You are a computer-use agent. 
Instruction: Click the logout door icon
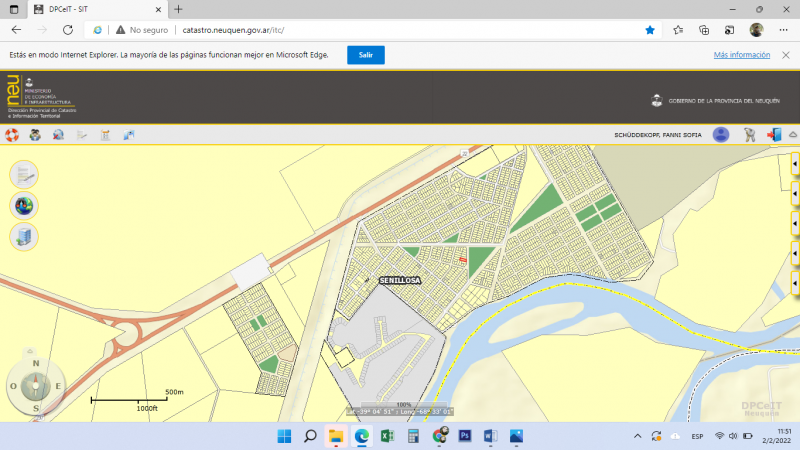pyautogui.click(x=773, y=135)
